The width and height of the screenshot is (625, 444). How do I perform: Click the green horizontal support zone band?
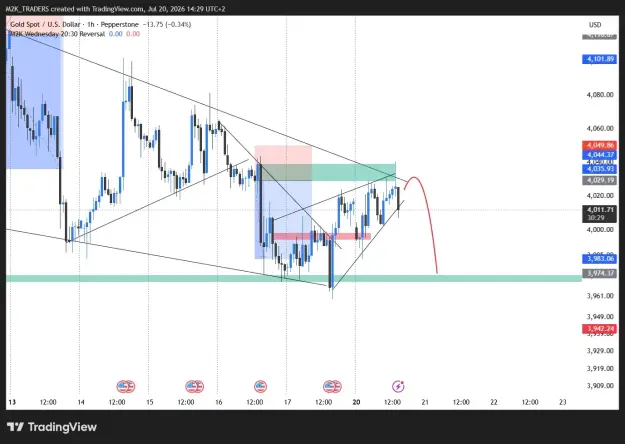click(294, 278)
